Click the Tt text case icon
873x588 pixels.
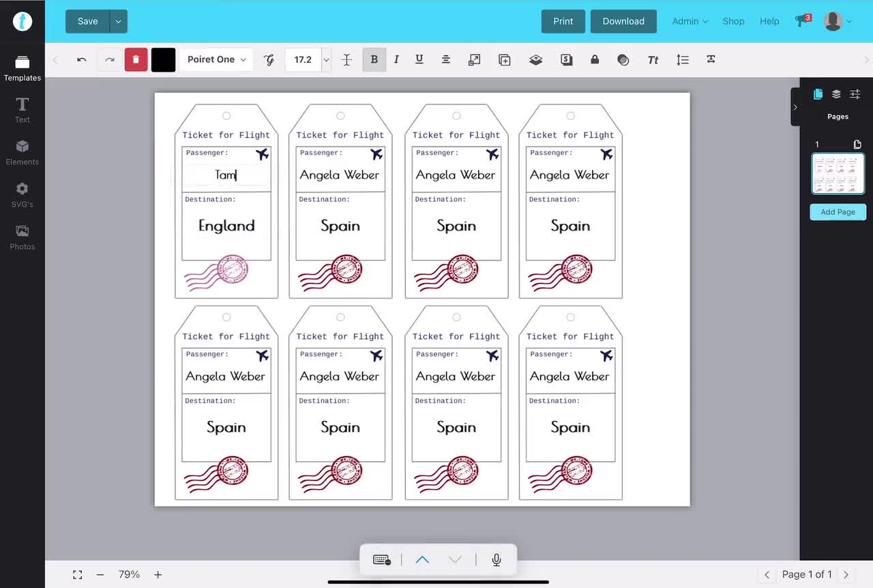pyautogui.click(x=653, y=59)
